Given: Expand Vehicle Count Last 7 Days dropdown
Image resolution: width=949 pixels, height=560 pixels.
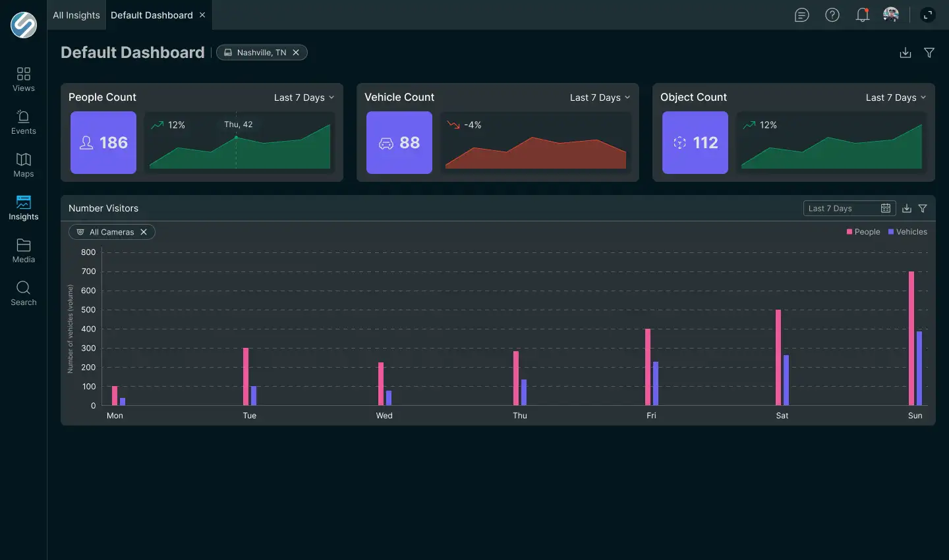Looking at the screenshot, I should point(600,98).
